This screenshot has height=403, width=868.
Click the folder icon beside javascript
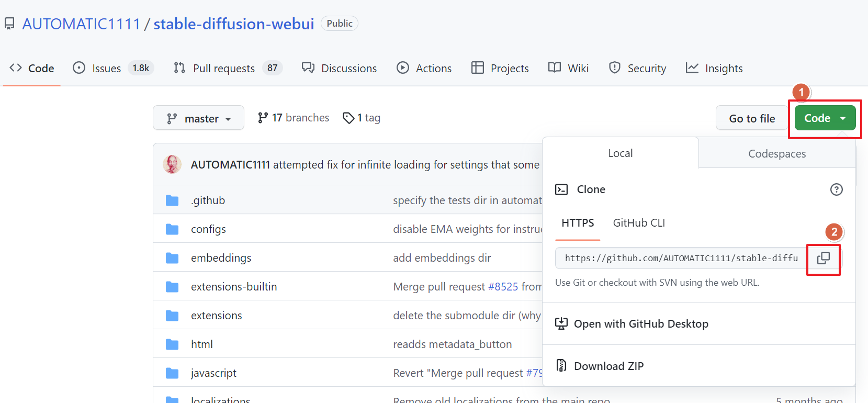pyautogui.click(x=172, y=373)
